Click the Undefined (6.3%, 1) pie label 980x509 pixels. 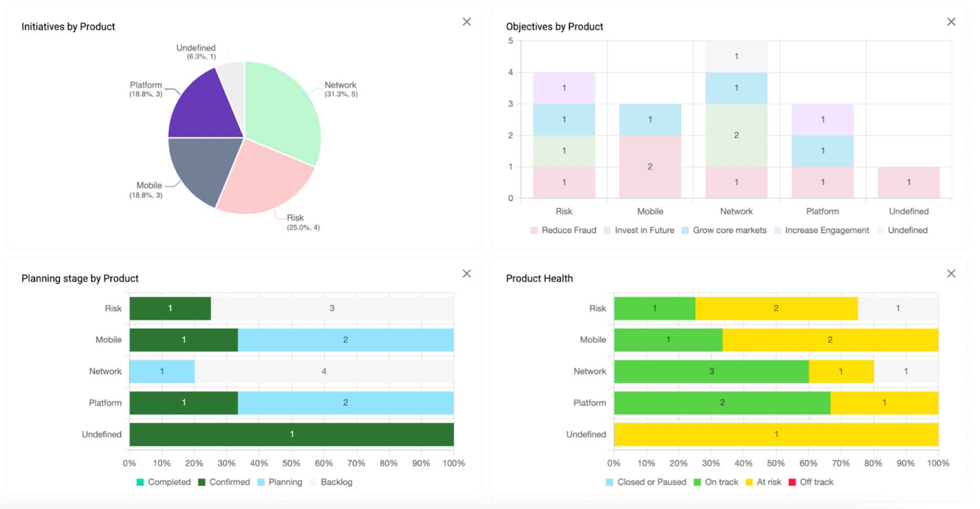pos(196,51)
